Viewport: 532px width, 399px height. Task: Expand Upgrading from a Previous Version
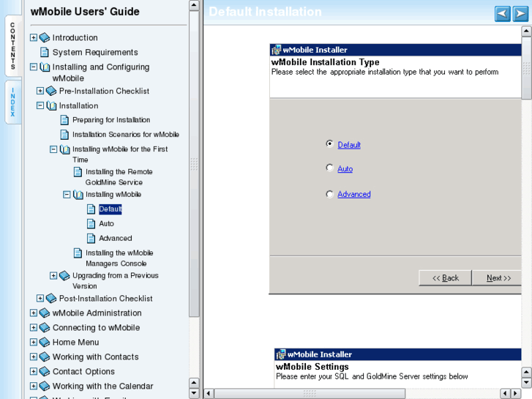pyautogui.click(x=53, y=275)
